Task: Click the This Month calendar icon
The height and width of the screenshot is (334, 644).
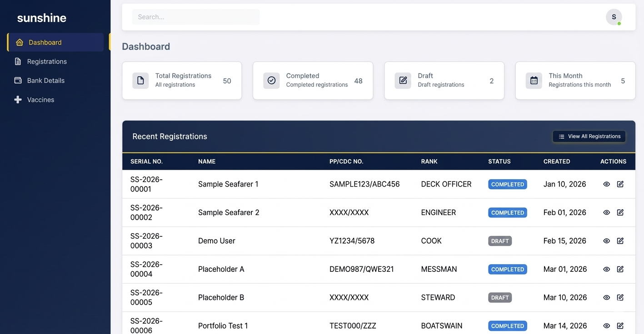Action: (x=534, y=81)
